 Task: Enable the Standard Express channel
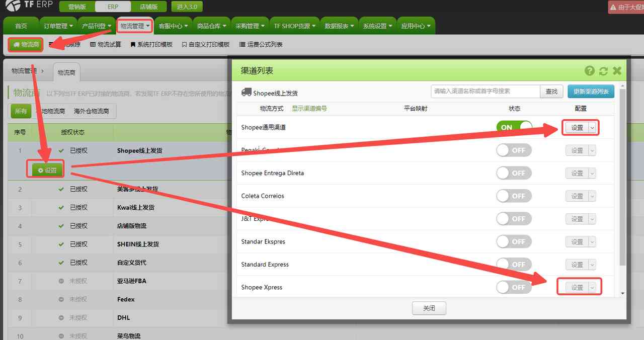(514, 264)
